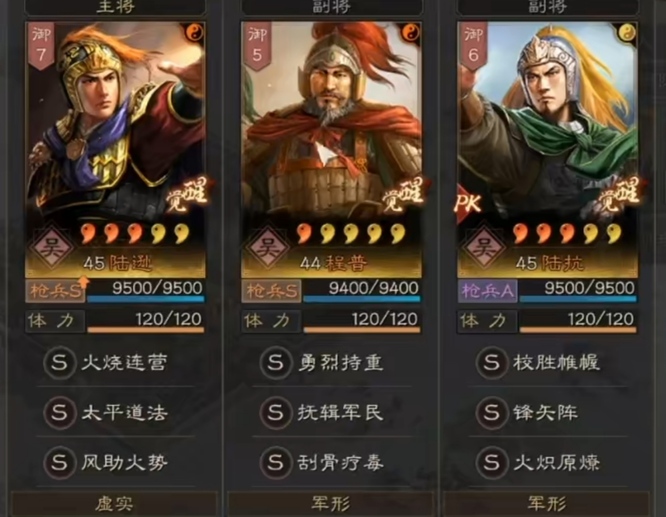666x517 pixels.
Task: Click the PK badge on 陆抗's card
Action: pos(468,203)
